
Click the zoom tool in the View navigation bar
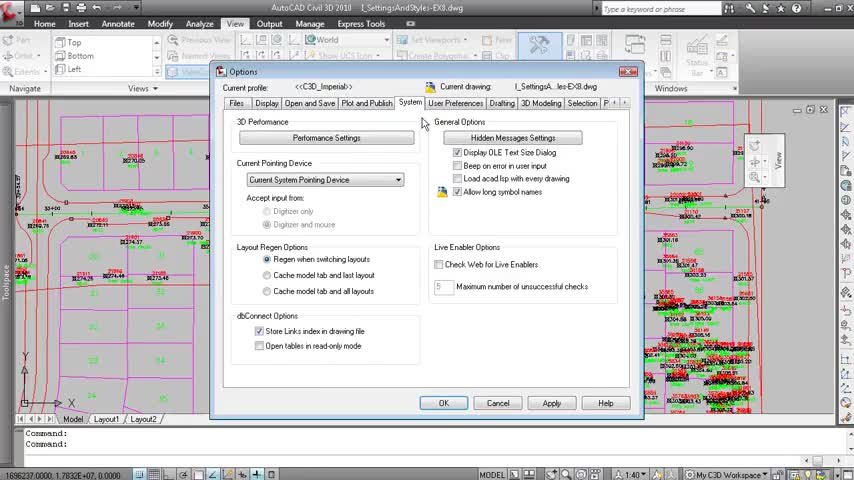[755, 177]
